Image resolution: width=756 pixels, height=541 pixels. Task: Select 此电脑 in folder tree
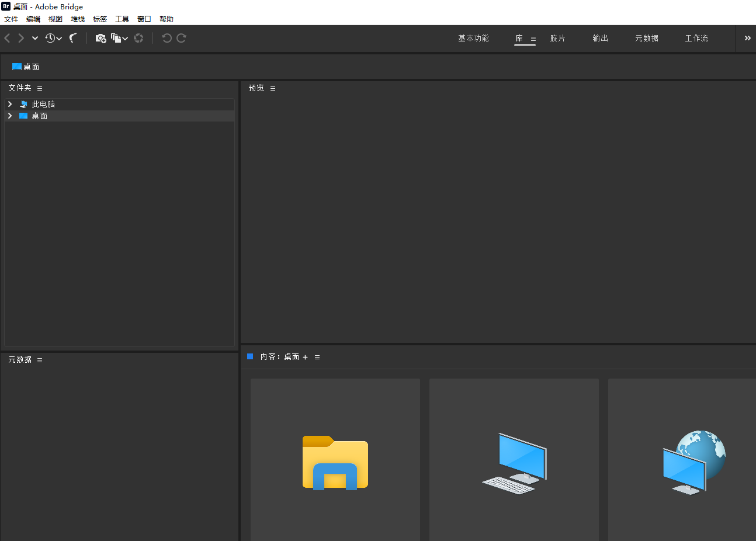click(43, 104)
